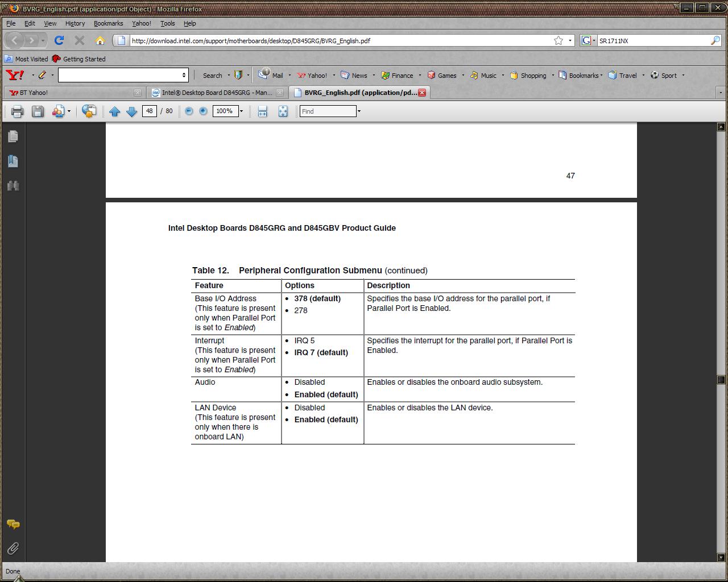Open recent history dropdown arrow
The image size is (728, 582).
tap(43, 41)
